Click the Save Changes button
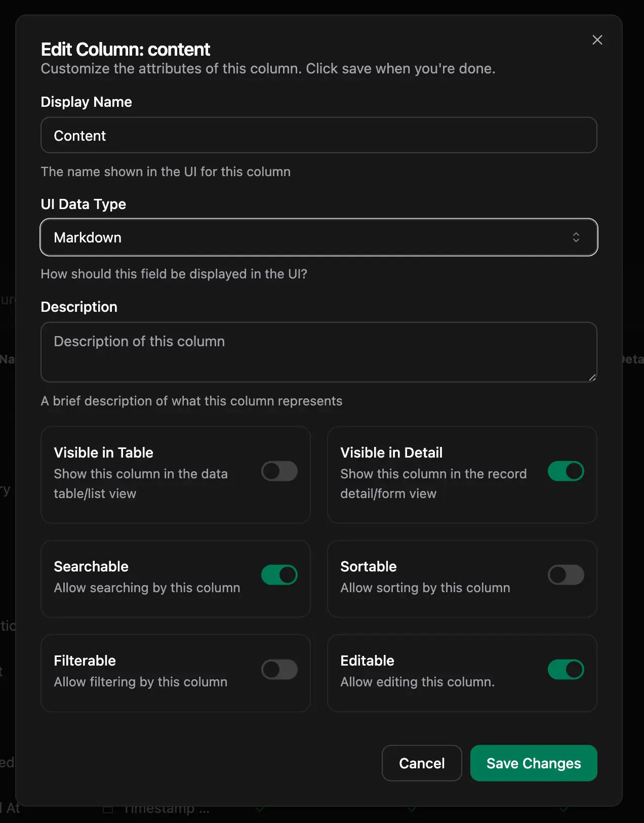 [534, 763]
